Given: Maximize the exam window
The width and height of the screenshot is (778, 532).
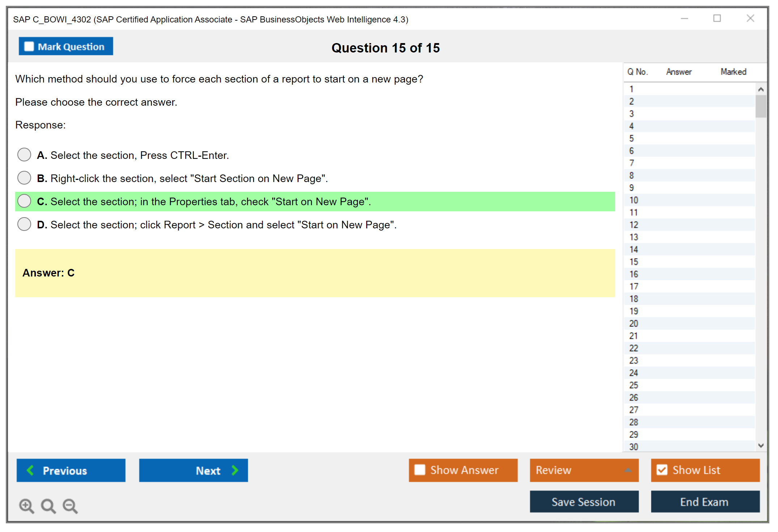Looking at the screenshot, I should (717, 18).
